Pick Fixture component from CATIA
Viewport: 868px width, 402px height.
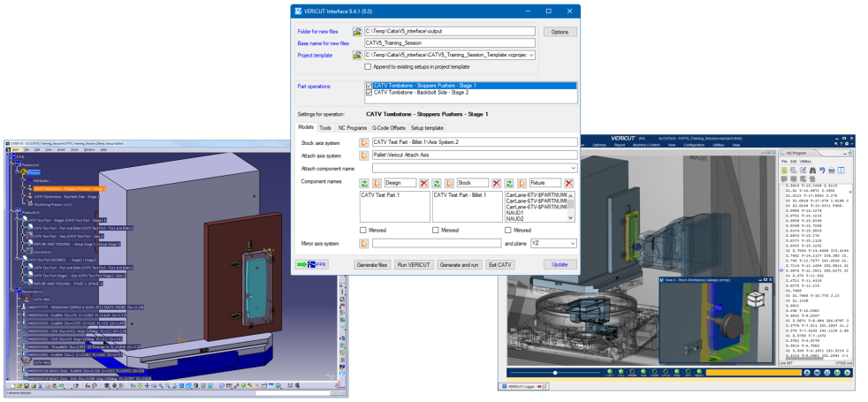tap(522, 183)
